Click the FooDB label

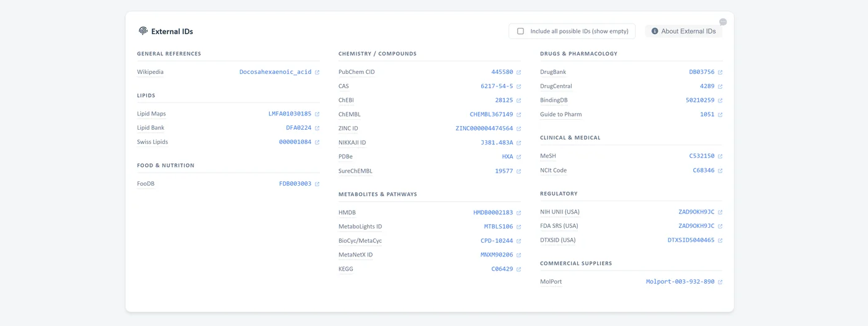[146, 184]
